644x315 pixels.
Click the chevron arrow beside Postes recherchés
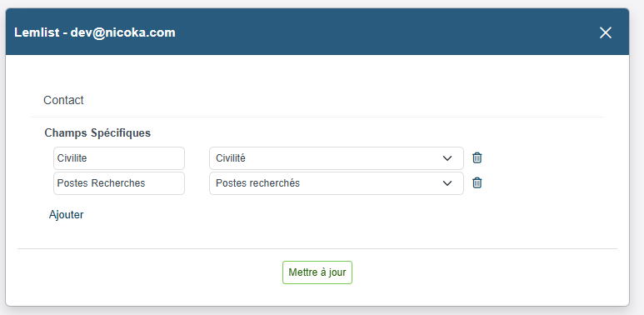447,183
